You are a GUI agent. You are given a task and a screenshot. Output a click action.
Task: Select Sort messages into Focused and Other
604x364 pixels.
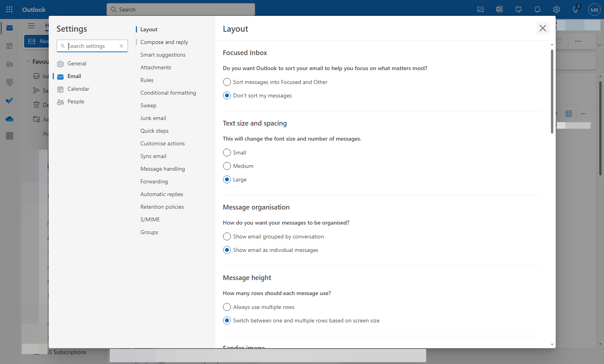point(275,82)
